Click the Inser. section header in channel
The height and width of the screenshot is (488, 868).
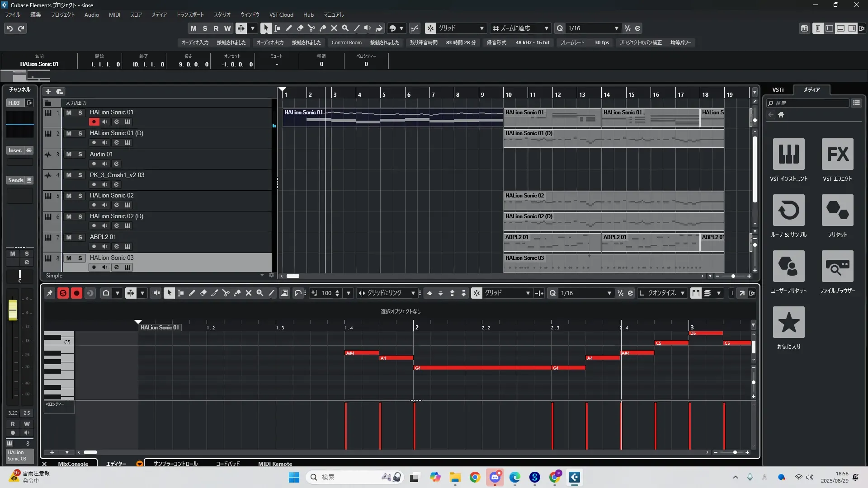pos(15,150)
